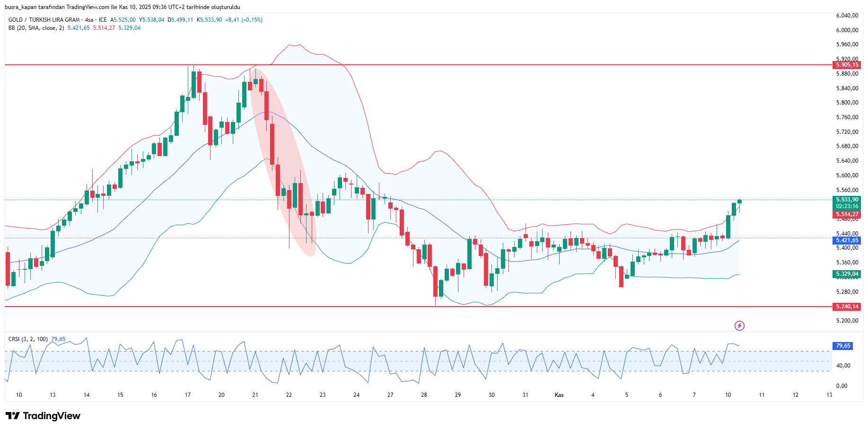Screen dimensions: 868x430
Task: Select the BB (20, SMA, close, 2) legend
Action: tap(36, 28)
